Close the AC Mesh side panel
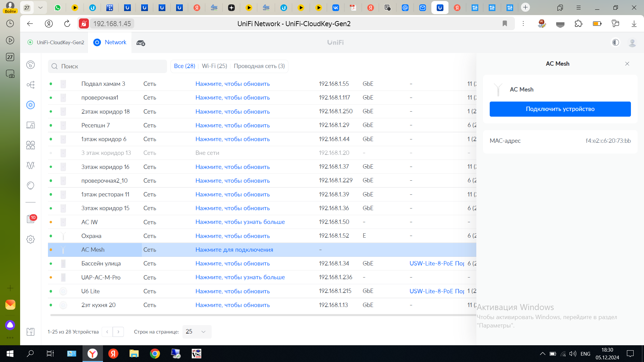Viewport: 644px width, 362px height. 627,64
